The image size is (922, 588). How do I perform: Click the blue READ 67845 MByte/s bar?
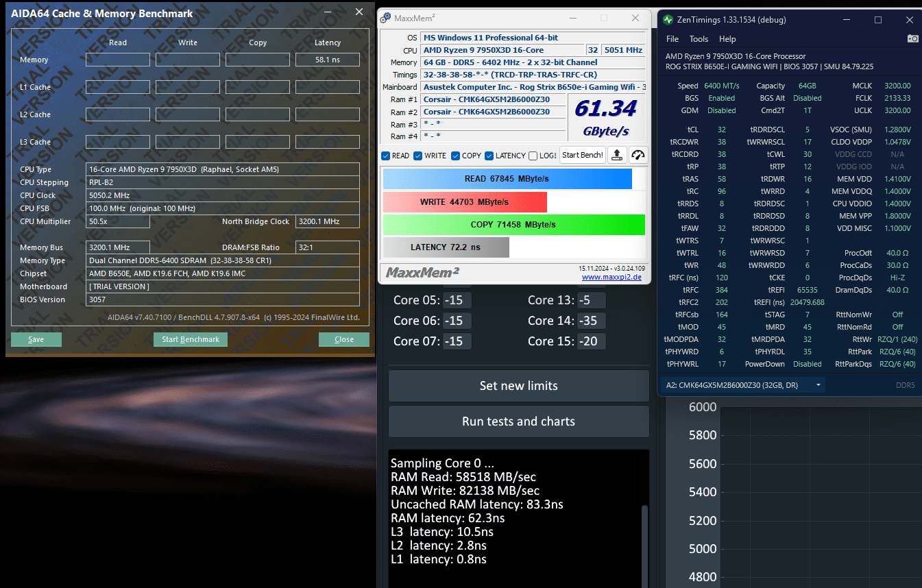tap(507, 179)
